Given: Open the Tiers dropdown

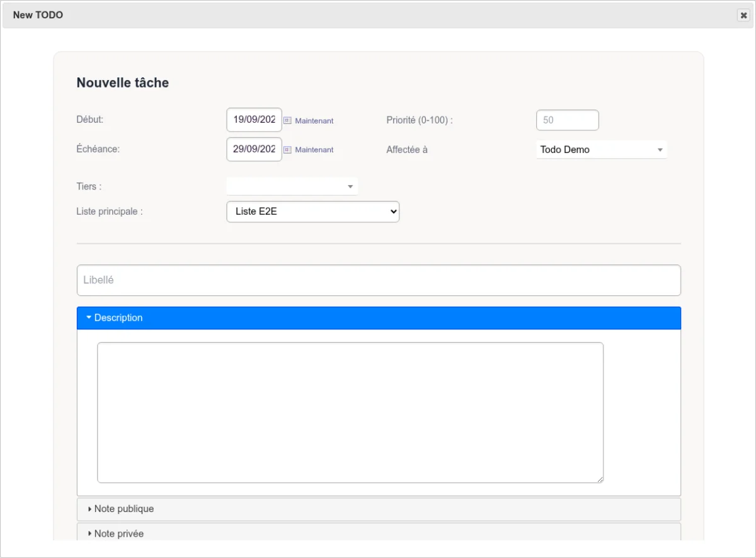Looking at the screenshot, I should click(x=292, y=186).
